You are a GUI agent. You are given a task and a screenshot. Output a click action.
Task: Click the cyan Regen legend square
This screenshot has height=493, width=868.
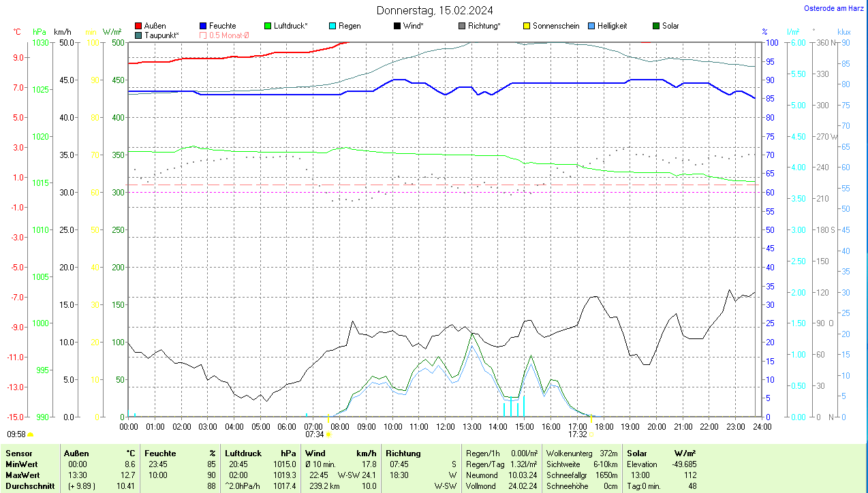(x=332, y=26)
